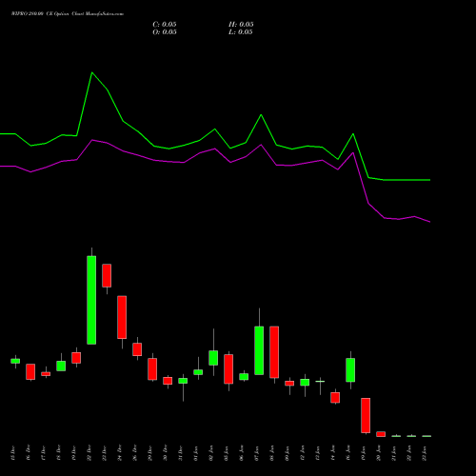Click the '18 Dec' date label

coord(59,453)
